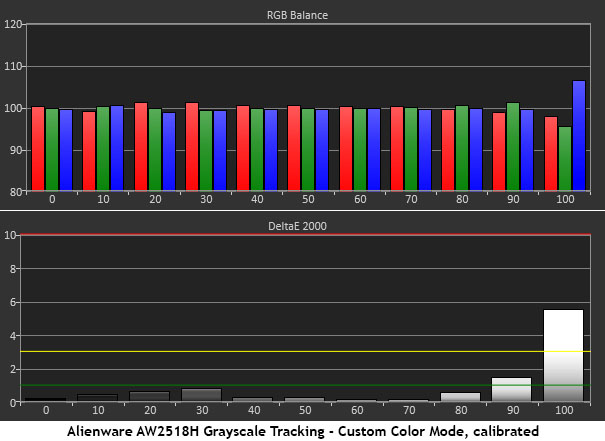The height and width of the screenshot is (441, 605).
Task: Pick the DeltaE bar at 10
Action: [98, 398]
